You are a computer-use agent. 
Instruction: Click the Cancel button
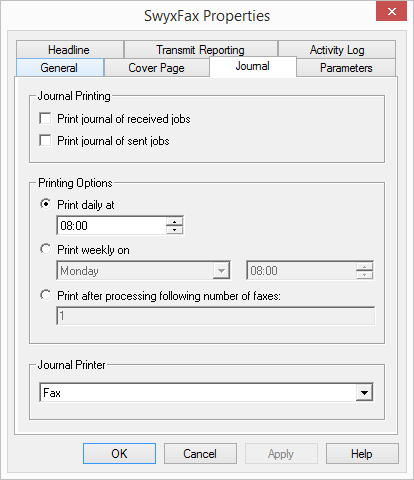(x=200, y=454)
